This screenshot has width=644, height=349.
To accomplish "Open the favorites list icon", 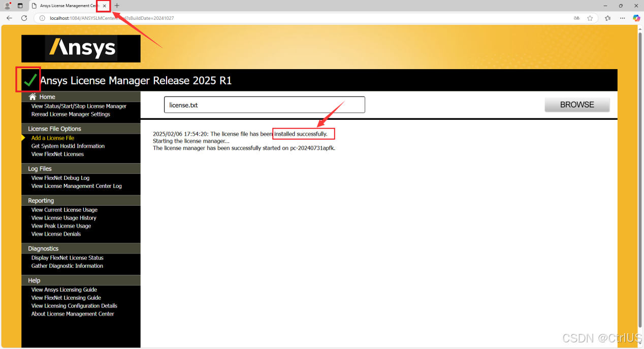I will click(607, 18).
